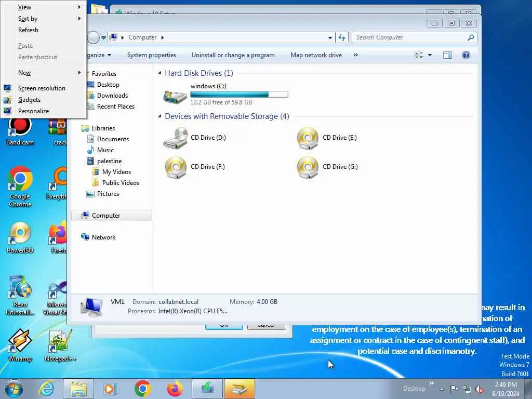This screenshot has width=532, height=399.
Task: Click the network tray icon
Action: point(467,389)
